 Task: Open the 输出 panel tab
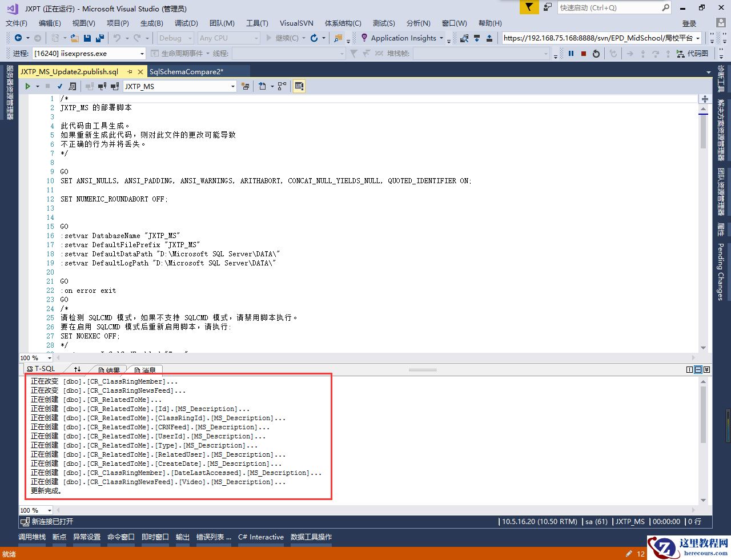click(x=183, y=537)
